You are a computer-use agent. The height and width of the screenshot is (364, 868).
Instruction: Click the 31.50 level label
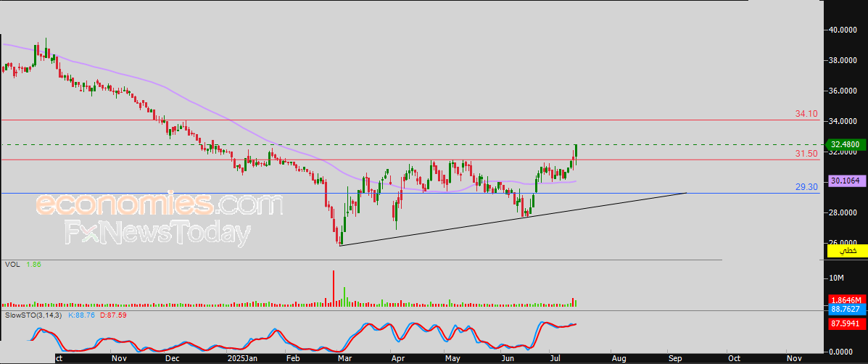806,153
